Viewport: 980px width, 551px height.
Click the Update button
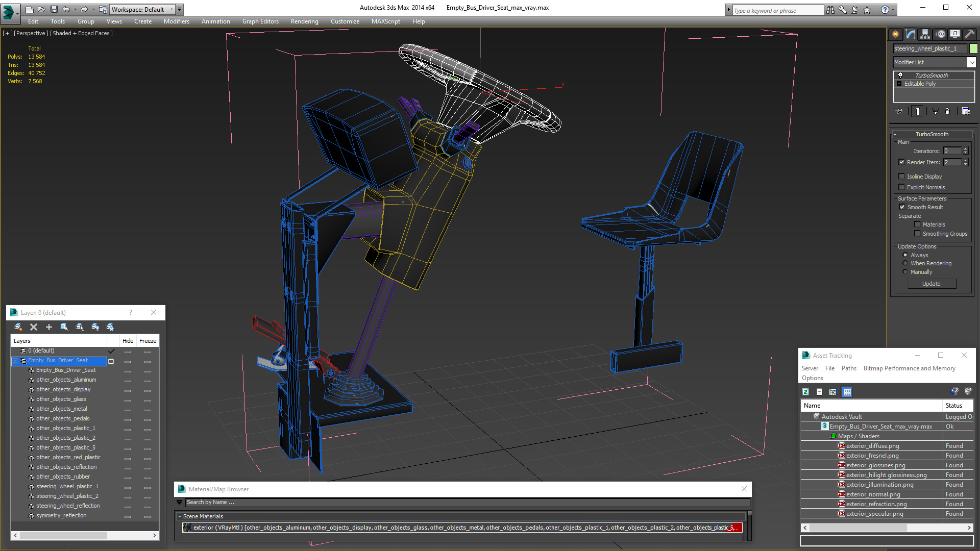[x=931, y=284]
